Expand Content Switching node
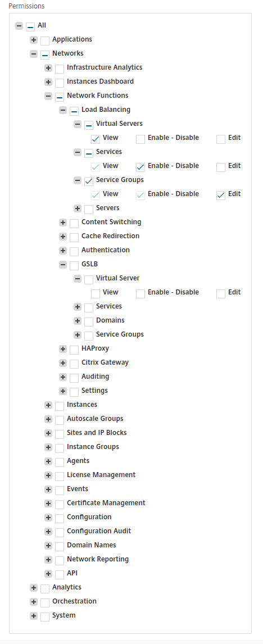The height and width of the screenshot is (644, 263). [63, 223]
